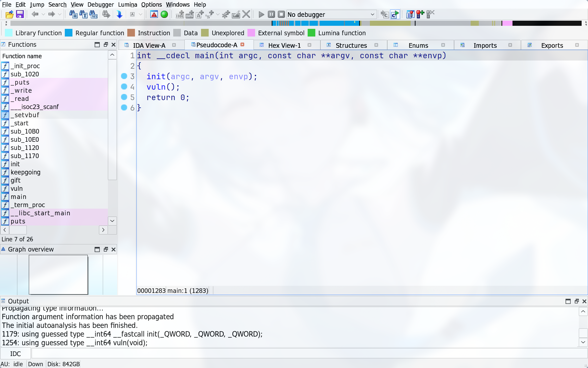This screenshot has height=368, width=588.
Task: Expand the back navigation history arrow
Action: point(43,14)
